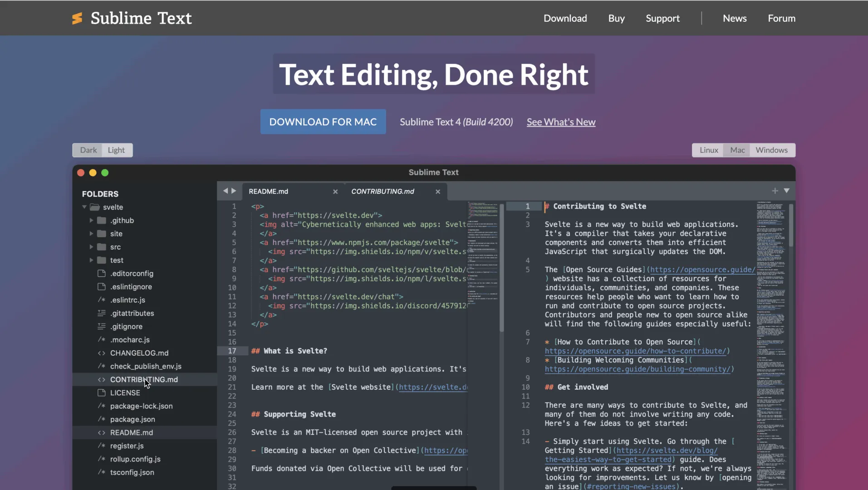Close the README.md tab
This screenshot has height=490, width=868.
[x=335, y=191]
